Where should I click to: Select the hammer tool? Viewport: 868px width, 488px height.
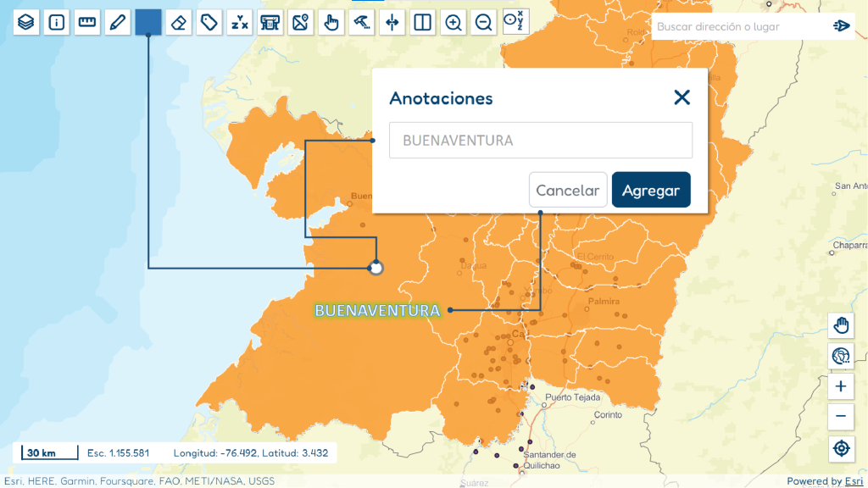click(361, 22)
